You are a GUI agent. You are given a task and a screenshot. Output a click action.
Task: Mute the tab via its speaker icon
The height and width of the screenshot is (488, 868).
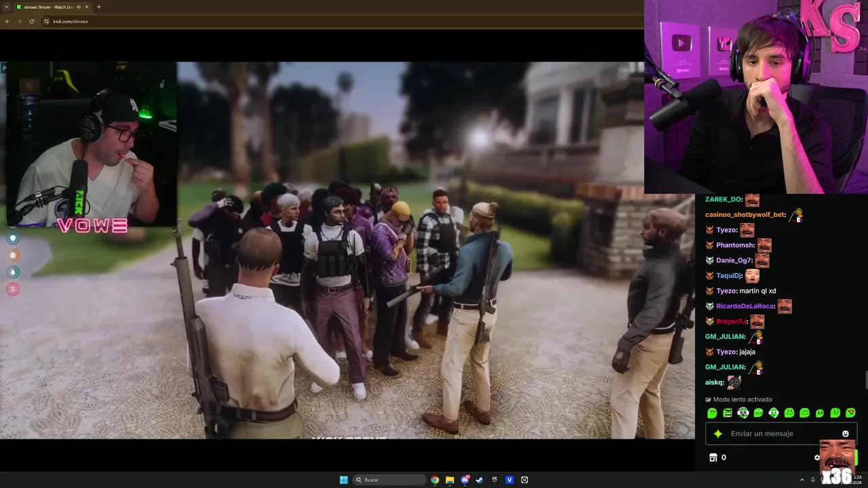point(79,7)
